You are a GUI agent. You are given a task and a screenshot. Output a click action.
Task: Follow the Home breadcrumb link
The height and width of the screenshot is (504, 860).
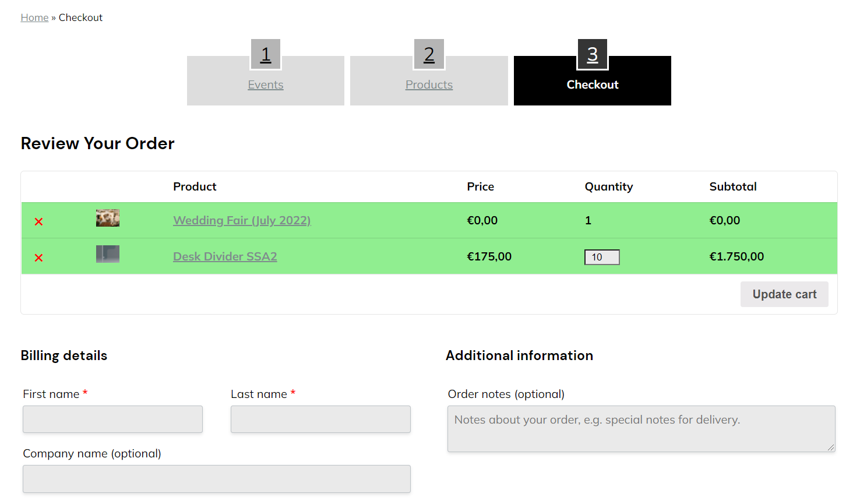pos(34,17)
